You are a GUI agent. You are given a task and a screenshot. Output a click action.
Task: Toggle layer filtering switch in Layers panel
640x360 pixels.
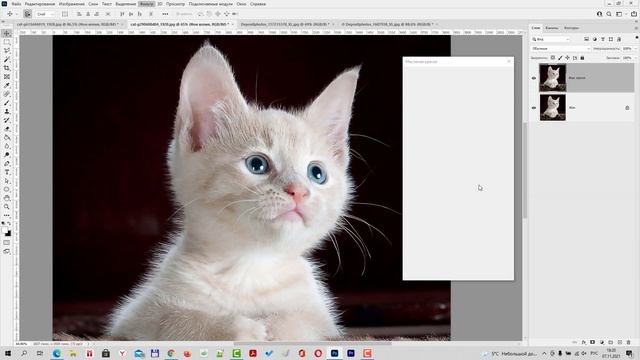click(636, 38)
